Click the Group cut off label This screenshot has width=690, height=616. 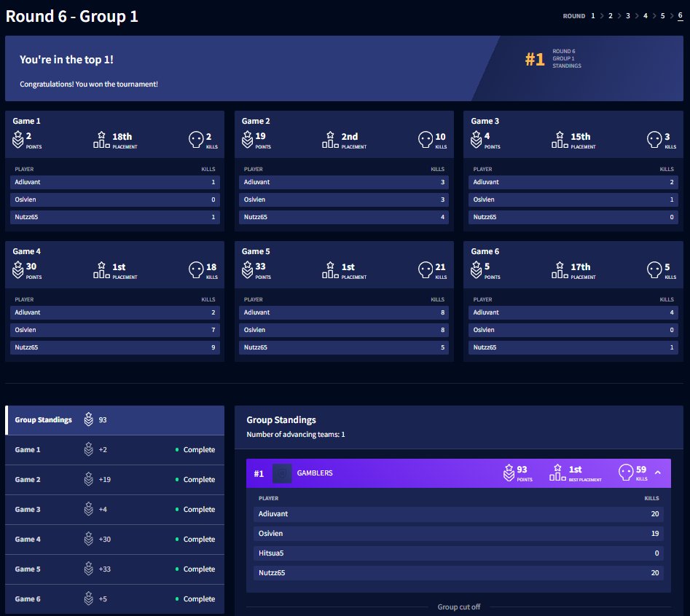click(x=458, y=607)
